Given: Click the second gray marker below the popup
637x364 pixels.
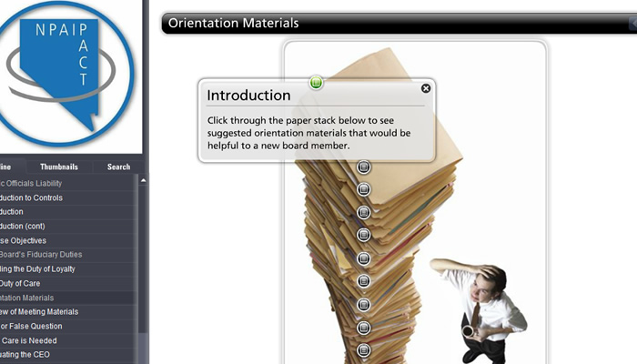Looking at the screenshot, I should click(364, 189).
